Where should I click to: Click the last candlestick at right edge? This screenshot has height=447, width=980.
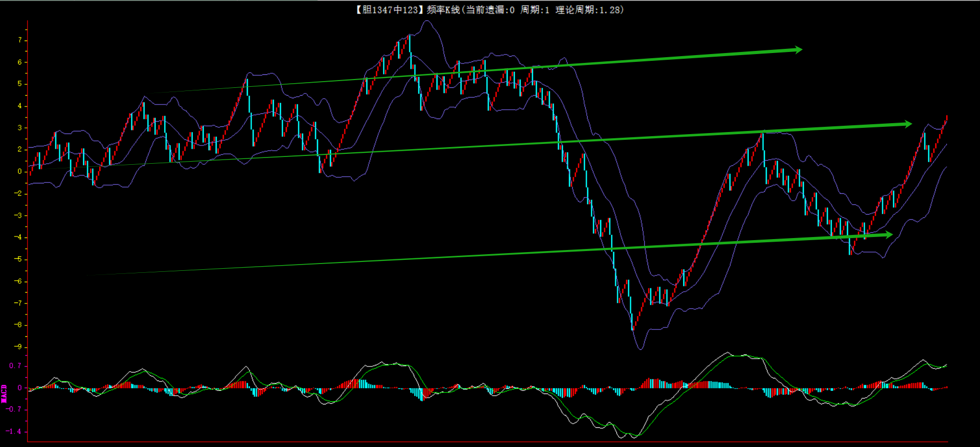(x=946, y=119)
